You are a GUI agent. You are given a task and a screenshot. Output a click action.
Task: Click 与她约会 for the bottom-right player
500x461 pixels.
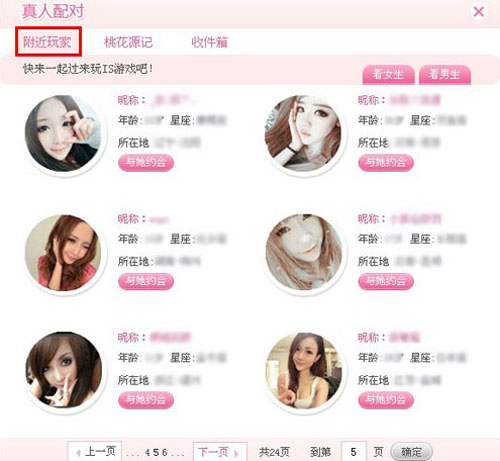(x=386, y=400)
